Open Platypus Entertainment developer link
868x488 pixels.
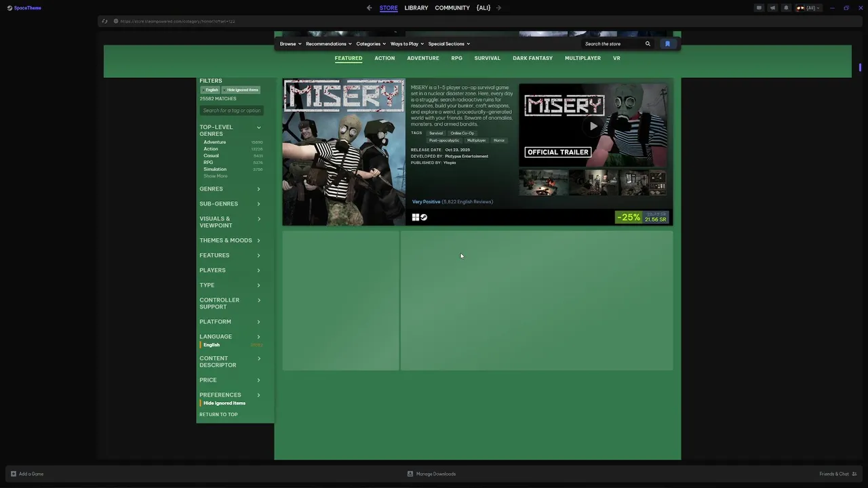(x=467, y=157)
